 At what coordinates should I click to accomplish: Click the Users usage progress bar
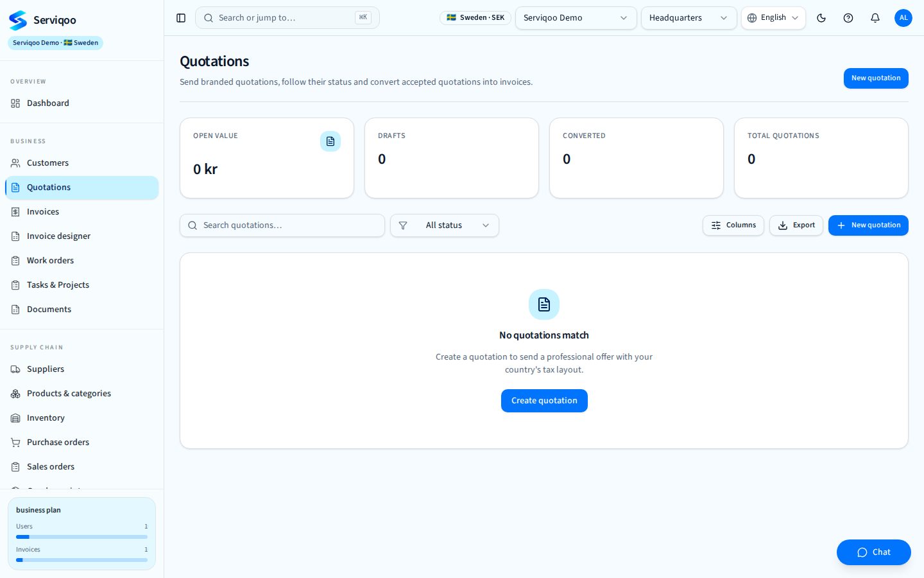pos(81,537)
